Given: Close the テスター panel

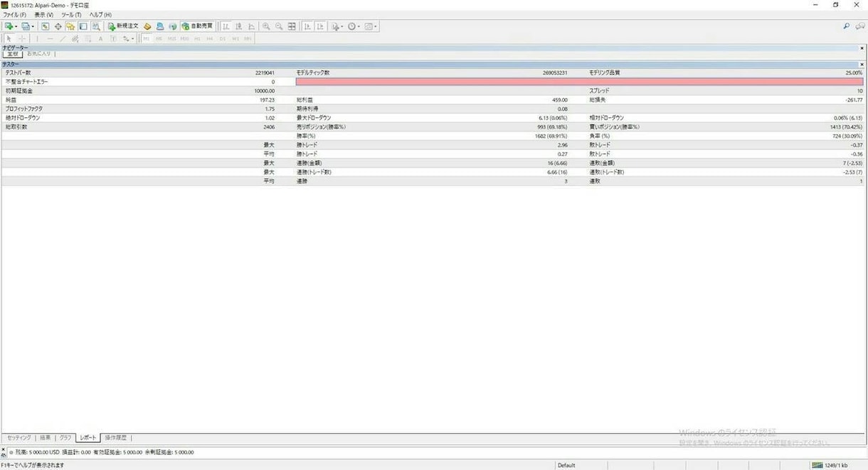Looking at the screenshot, I should [x=863, y=65].
